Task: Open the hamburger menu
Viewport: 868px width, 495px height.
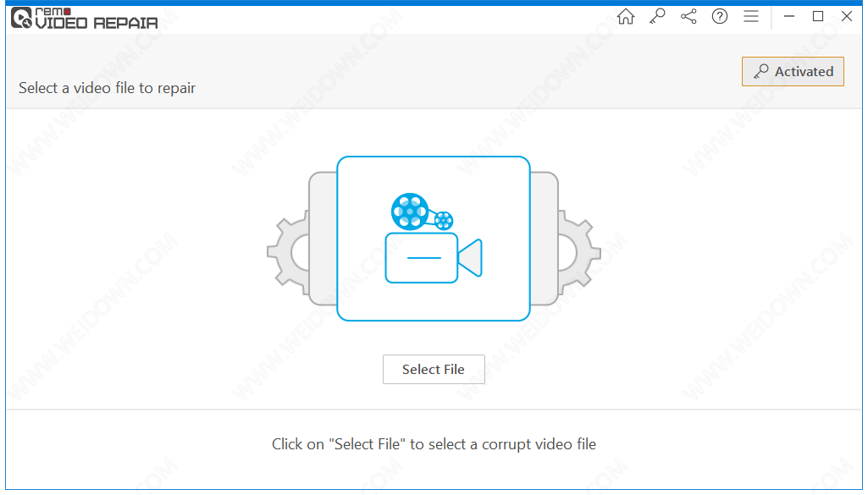Action: (x=751, y=17)
